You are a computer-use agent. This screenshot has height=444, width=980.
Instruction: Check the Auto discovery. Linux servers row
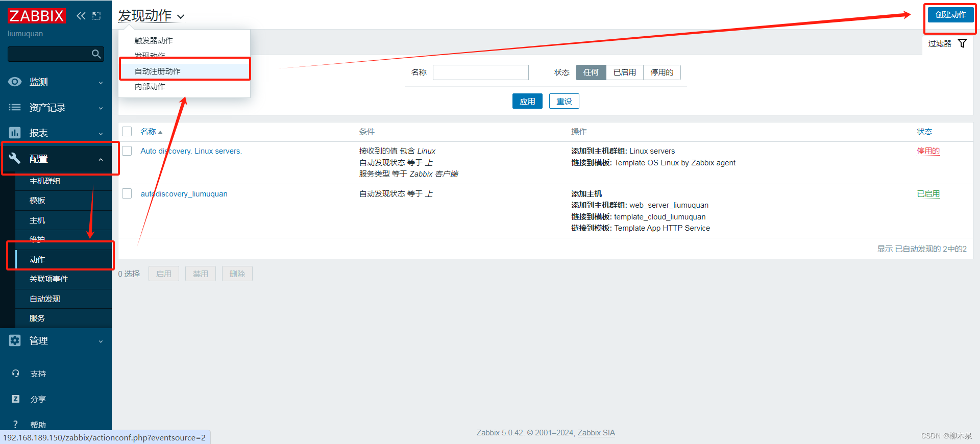(x=127, y=151)
